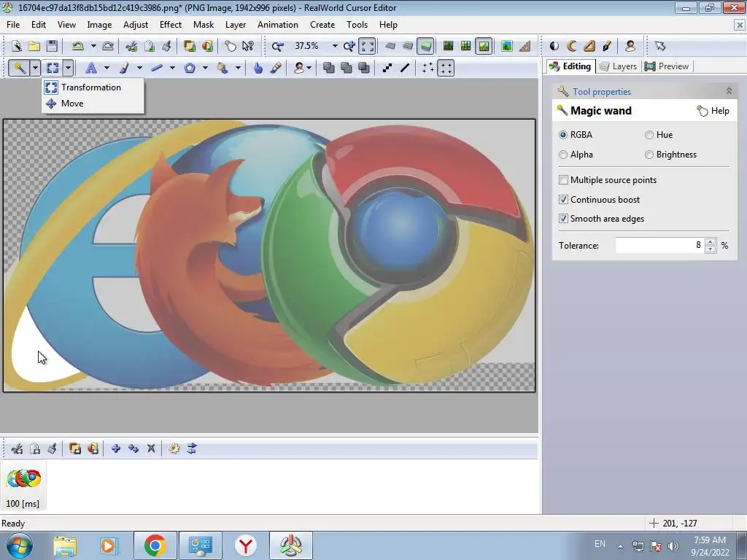Choose Transformation from the tool dropdown
Viewport: 747px width, 560px height.
point(93,87)
